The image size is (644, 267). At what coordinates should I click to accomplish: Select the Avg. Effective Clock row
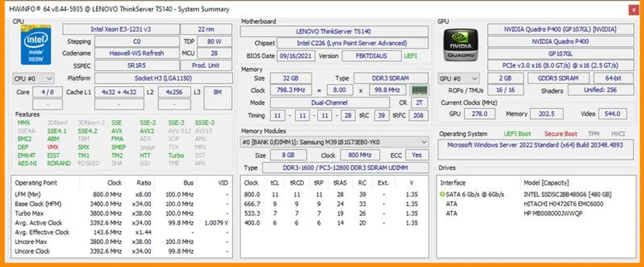coord(122,232)
